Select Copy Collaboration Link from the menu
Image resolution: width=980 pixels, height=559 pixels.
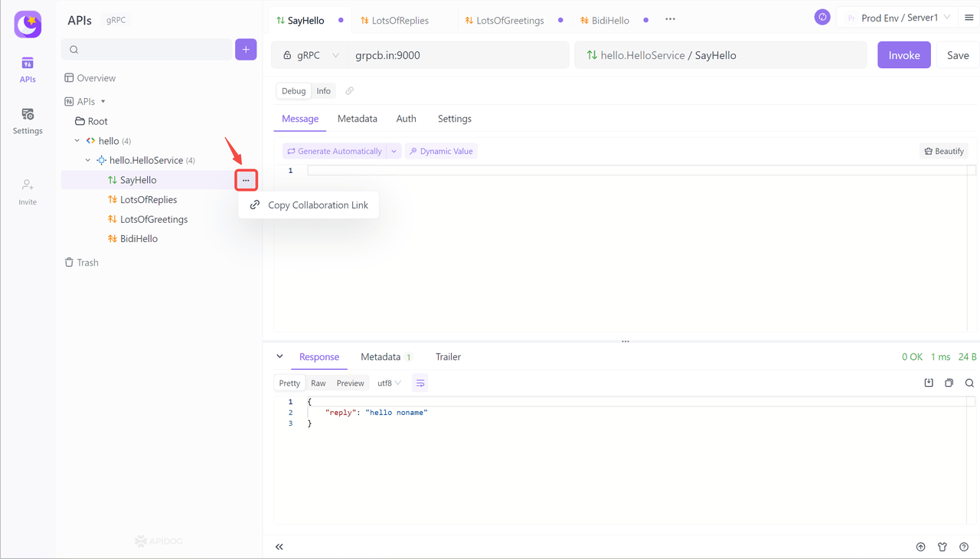[318, 204]
